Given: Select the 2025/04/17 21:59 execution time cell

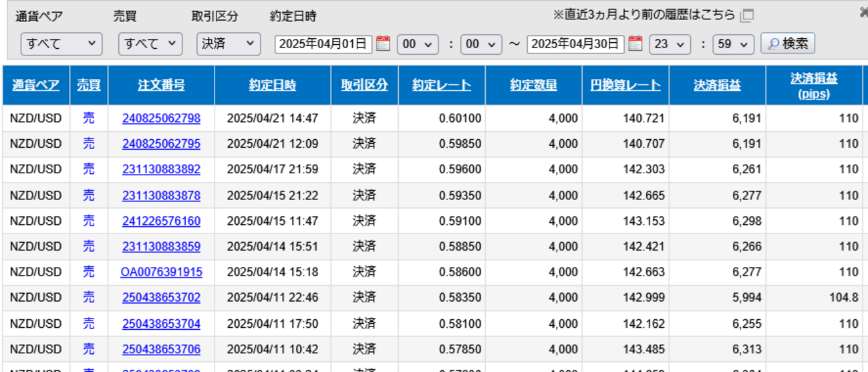Looking at the screenshot, I should click(x=273, y=170).
